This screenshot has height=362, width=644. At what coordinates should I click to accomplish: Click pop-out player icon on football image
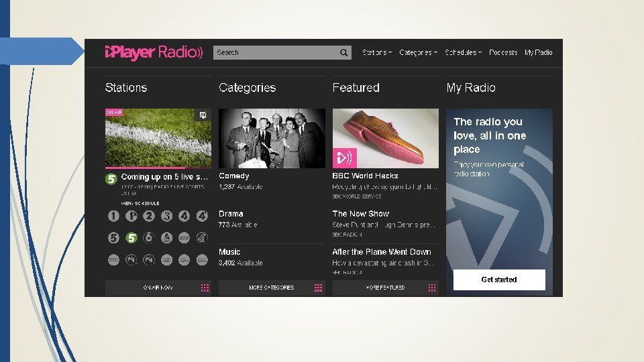pyautogui.click(x=203, y=115)
